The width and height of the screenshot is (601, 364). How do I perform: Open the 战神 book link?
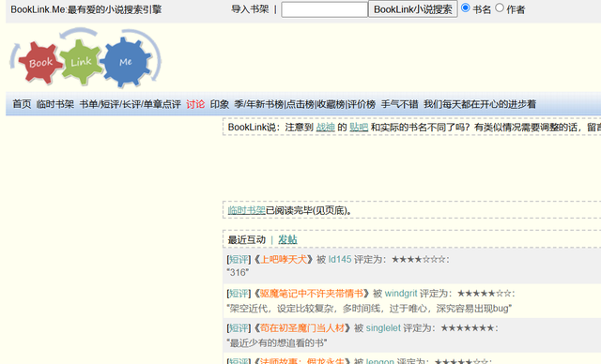(x=326, y=127)
